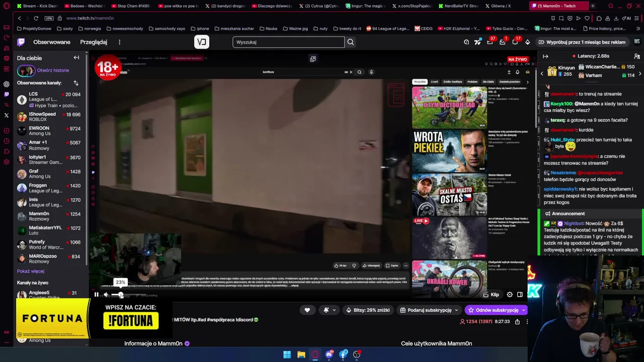The height and width of the screenshot is (362, 644).
Task: Toggle the follow heart button
Action: click(x=307, y=310)
